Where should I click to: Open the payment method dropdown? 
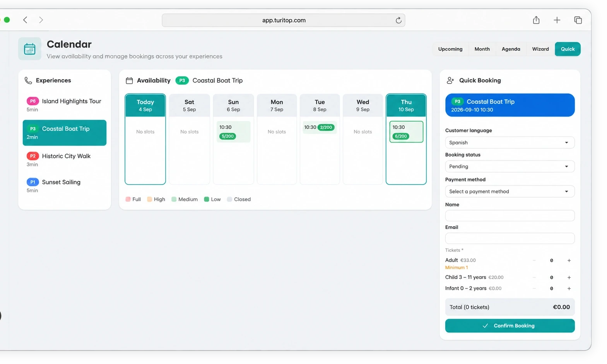pos(510,191)
